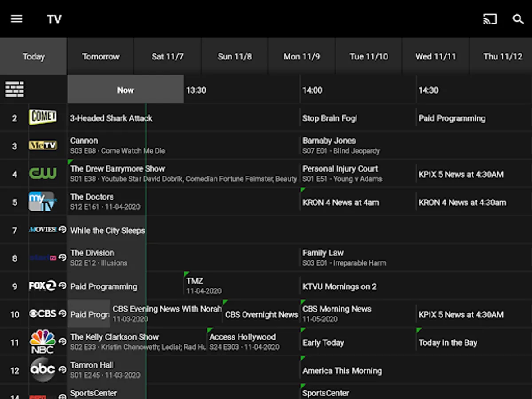Open Tamron Hall S01 E245 listing
This screenshot has height=399, width=532.
tap(184, 370)
